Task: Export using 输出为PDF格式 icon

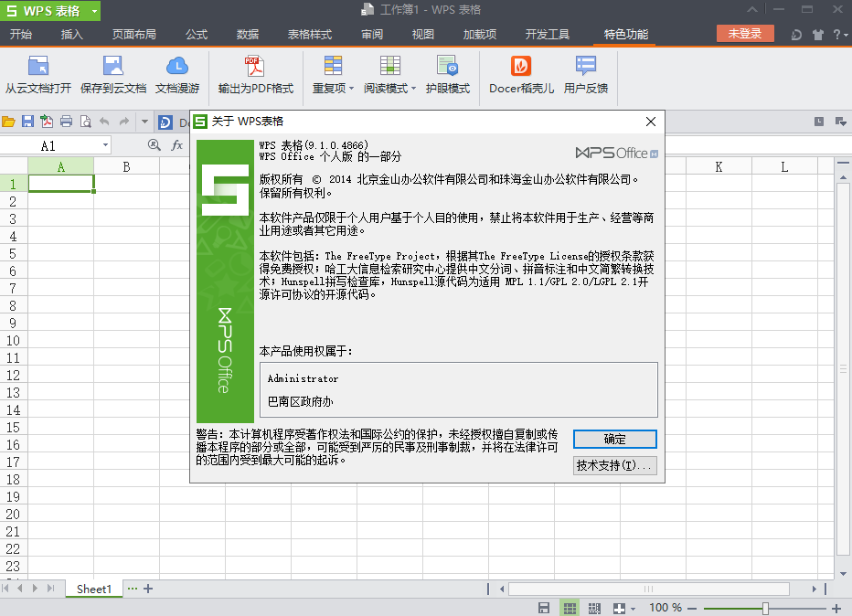Action: 255,66
